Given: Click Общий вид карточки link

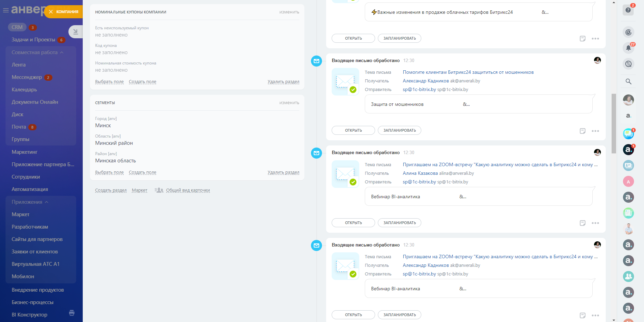Looking at the screenshot, I should pos(188,190).
